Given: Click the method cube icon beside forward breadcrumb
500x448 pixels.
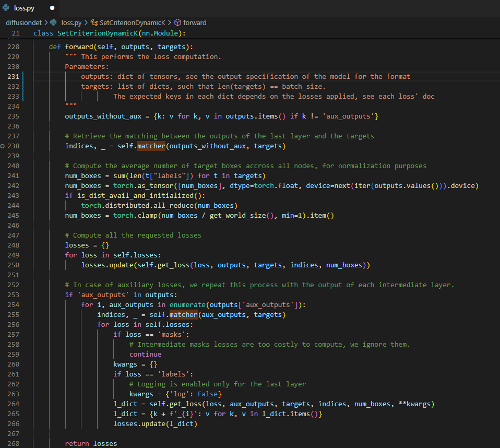Looking at the screenshot, I should pos(177,22).
